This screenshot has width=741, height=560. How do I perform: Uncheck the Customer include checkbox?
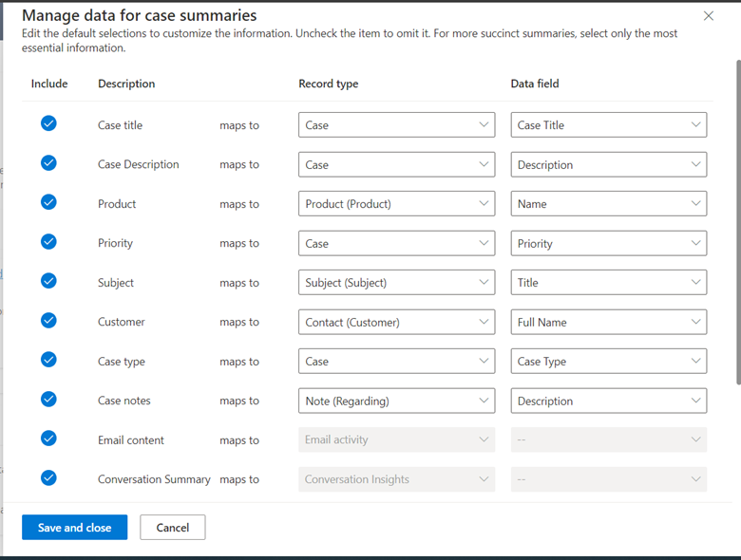click(48, 321)
